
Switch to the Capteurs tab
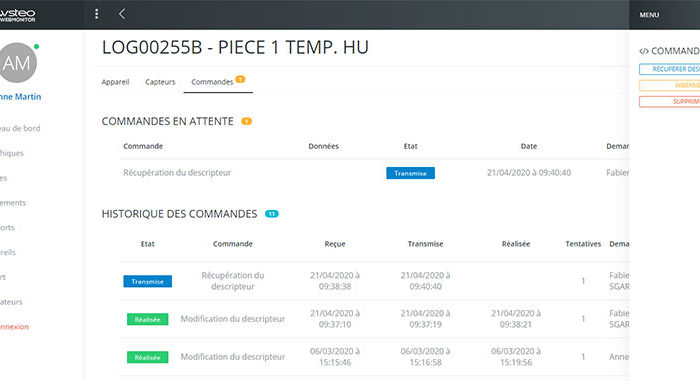[x=160, y=82]
